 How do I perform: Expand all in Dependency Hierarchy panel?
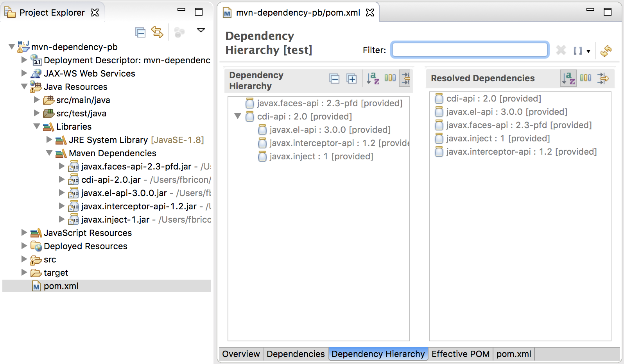pos(351,79)
